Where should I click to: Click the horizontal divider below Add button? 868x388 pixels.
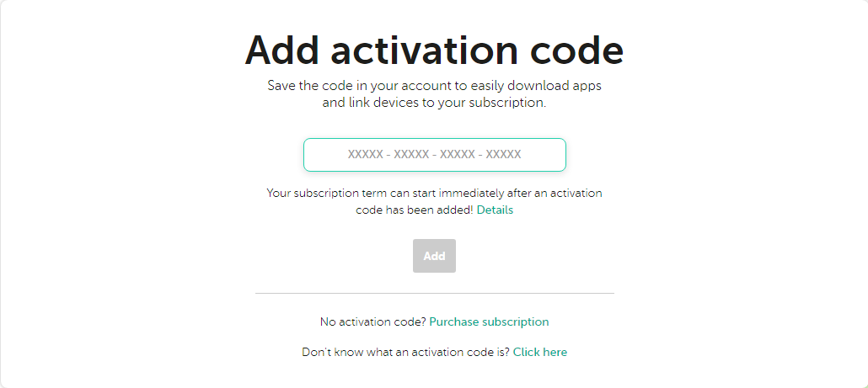point(434,293)
